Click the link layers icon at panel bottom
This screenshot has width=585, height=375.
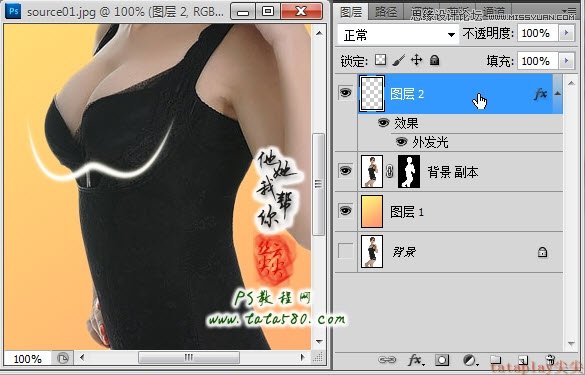387,360
